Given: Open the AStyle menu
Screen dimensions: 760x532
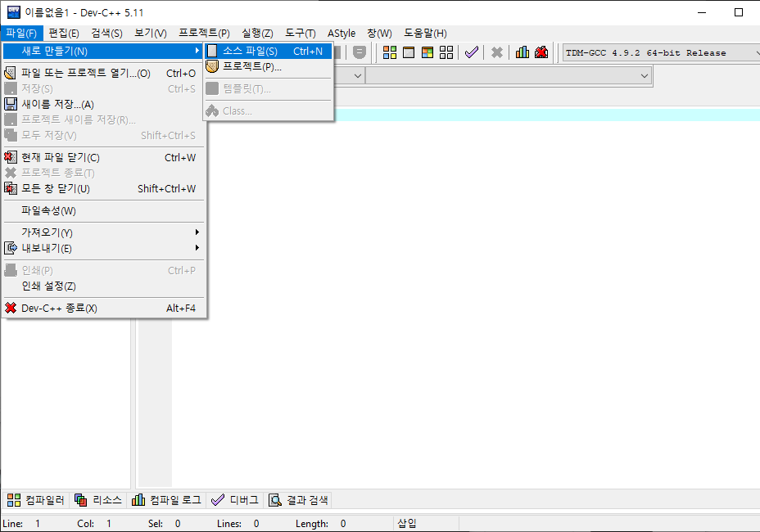Looking at the screenshot, I should coord(342,33).
